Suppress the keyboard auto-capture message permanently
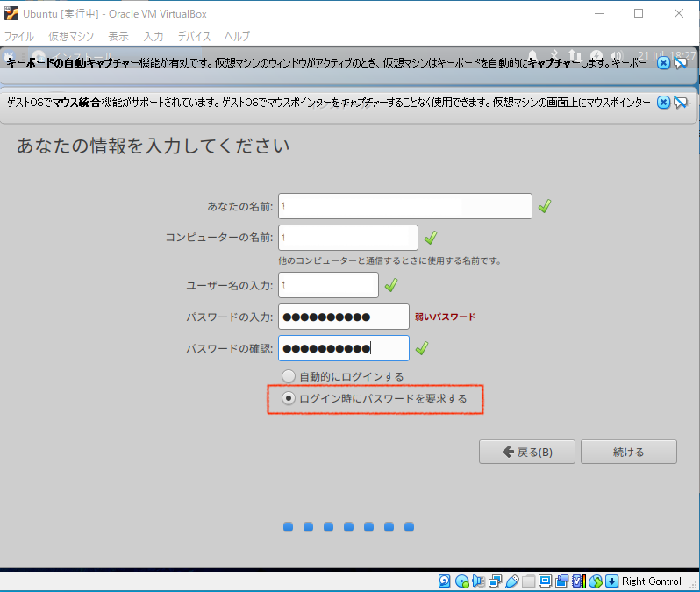 (x=681, y=63)
